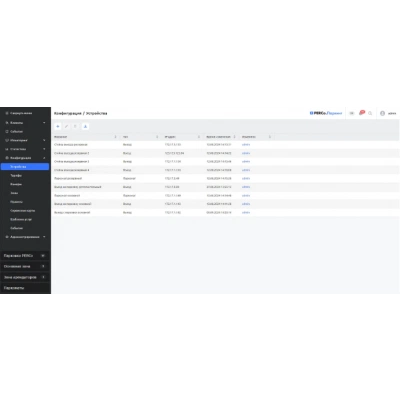Click the Зона арендаторов count badge

click(x=43, y=277)
